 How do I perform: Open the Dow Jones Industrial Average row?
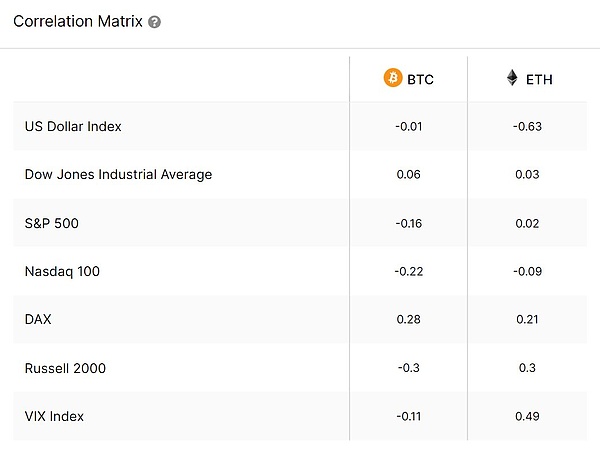point(118,174)
